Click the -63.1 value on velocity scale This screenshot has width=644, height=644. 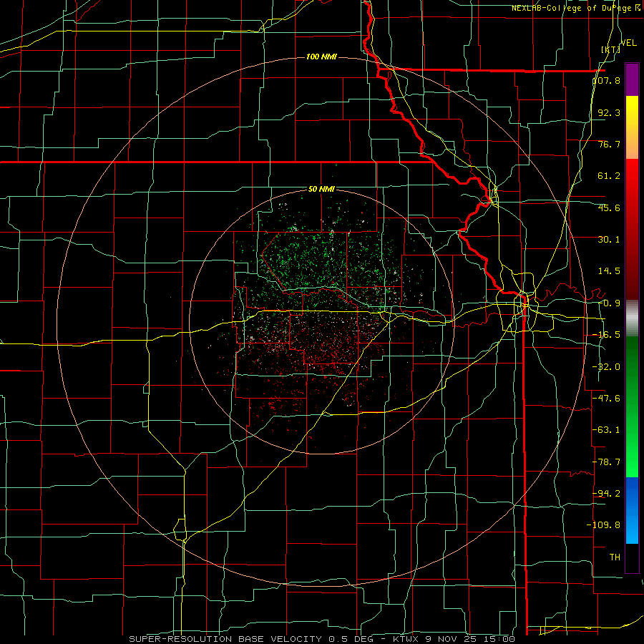[x=607, y=430]
